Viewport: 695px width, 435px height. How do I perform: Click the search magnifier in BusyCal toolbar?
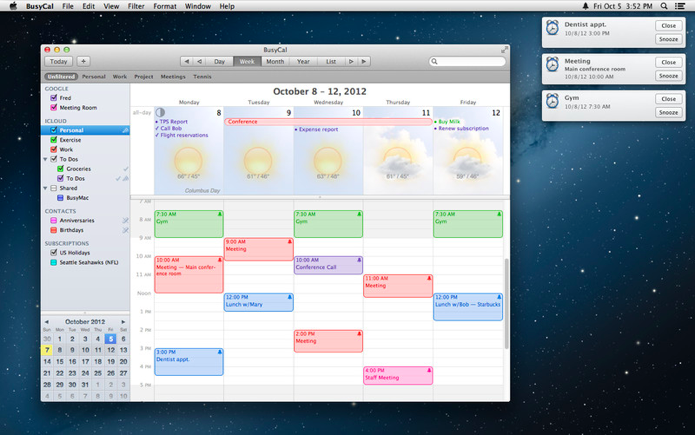coord(434,62)
